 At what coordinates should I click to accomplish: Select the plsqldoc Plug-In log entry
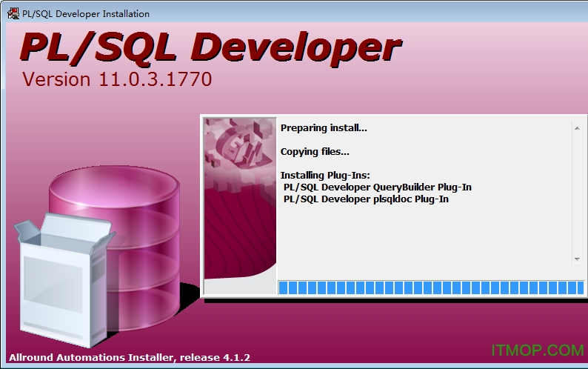(366, 199)
